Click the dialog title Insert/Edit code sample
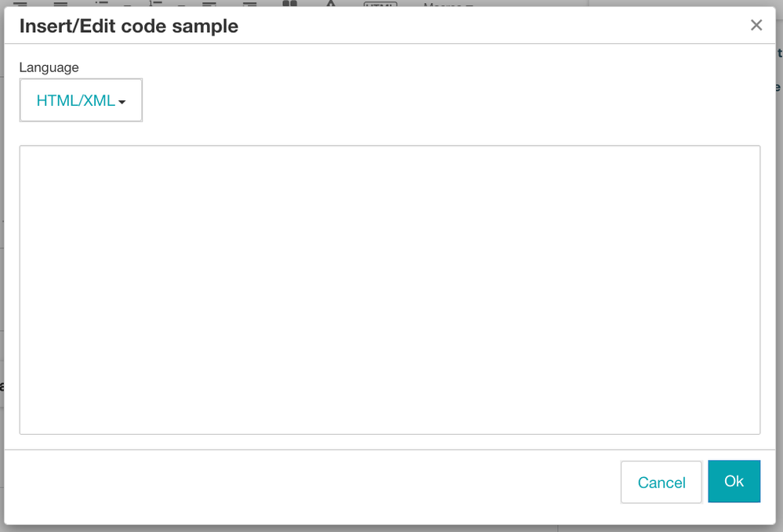Image resolution: width=783 pixels, height=532 pixels. pos(129,26)
